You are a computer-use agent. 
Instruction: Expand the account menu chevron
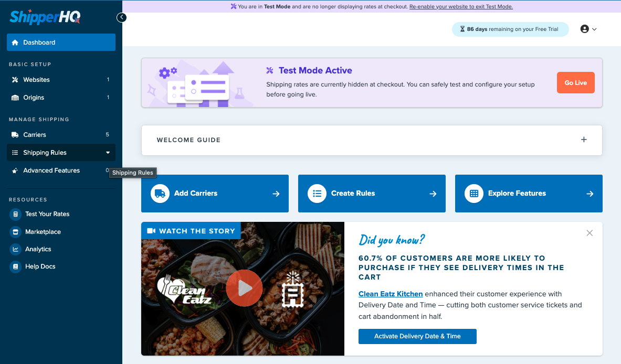tap(594, 29)
